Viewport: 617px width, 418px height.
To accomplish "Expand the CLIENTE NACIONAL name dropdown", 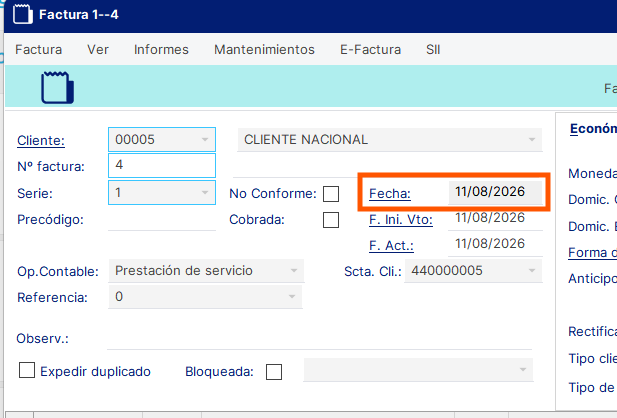I will (x=532, y=140).
